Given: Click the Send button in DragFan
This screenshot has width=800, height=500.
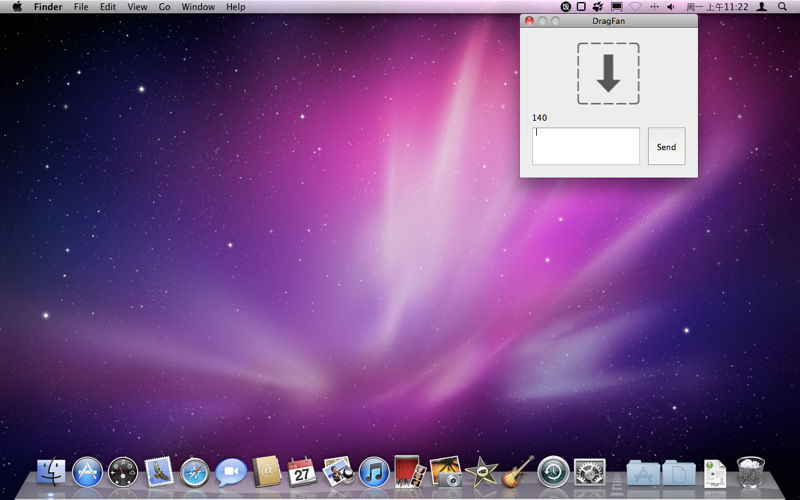Looking at the screenshot, I should (666, 146).
